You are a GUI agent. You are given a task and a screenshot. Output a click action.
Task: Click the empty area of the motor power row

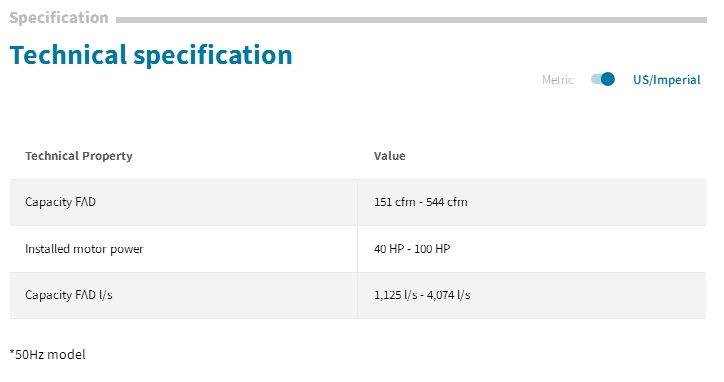click(x=577, y=249)
